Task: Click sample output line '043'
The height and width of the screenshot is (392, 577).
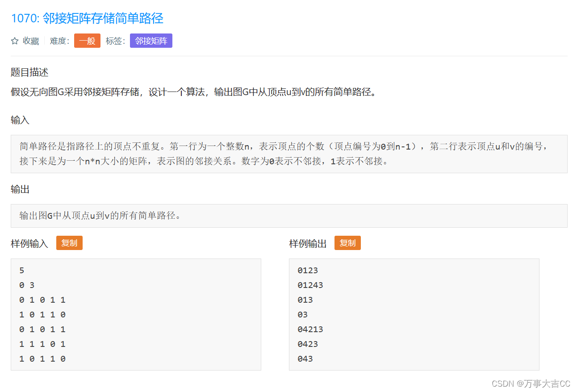Action: (x=305, y=359)
